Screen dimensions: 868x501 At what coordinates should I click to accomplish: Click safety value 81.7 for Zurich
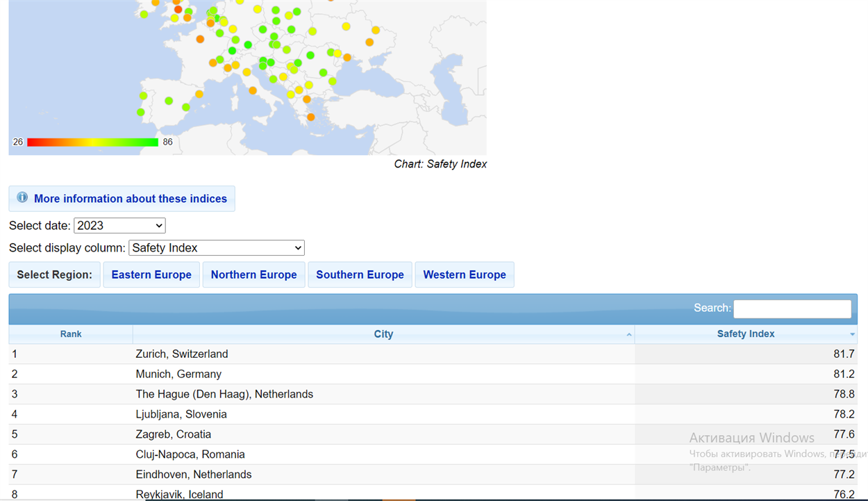click(844, 354)
